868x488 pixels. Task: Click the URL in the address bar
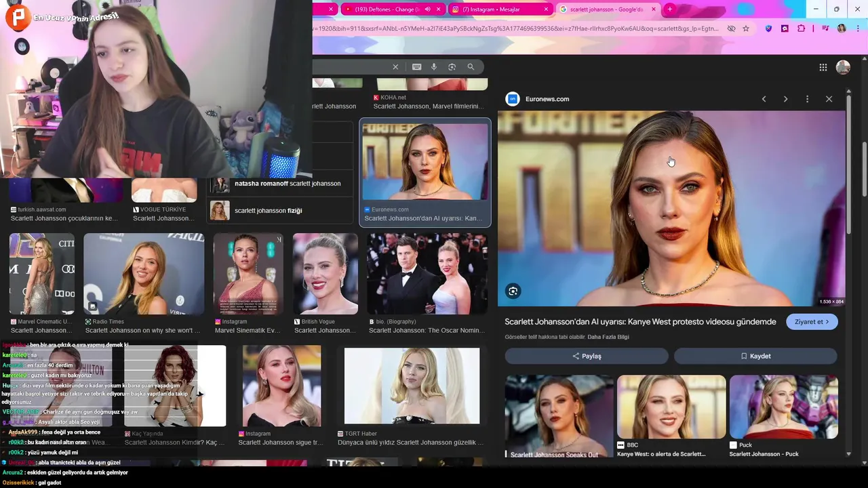point(515,28)
